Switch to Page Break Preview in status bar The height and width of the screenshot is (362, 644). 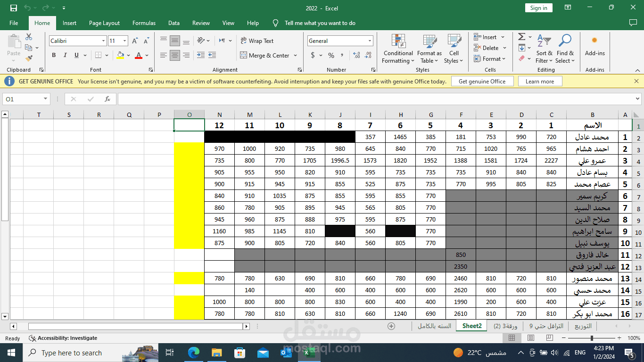(550, 338)
